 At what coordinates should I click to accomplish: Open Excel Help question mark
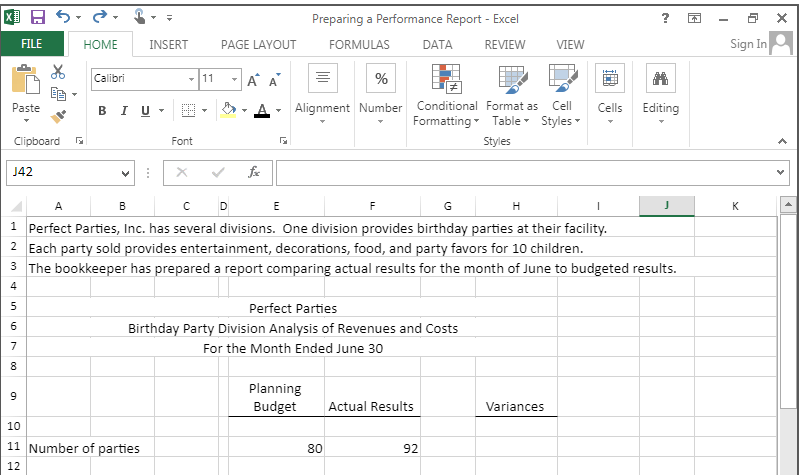[x=665, y=18]
